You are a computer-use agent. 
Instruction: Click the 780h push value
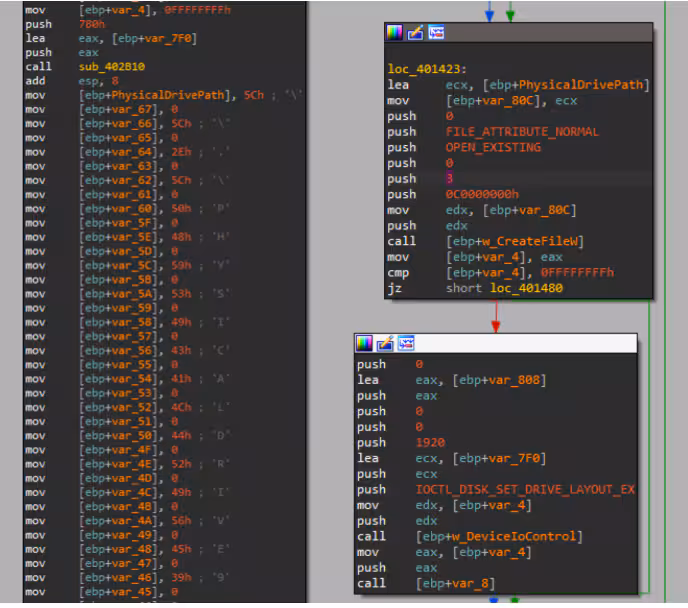pos(91,21)
